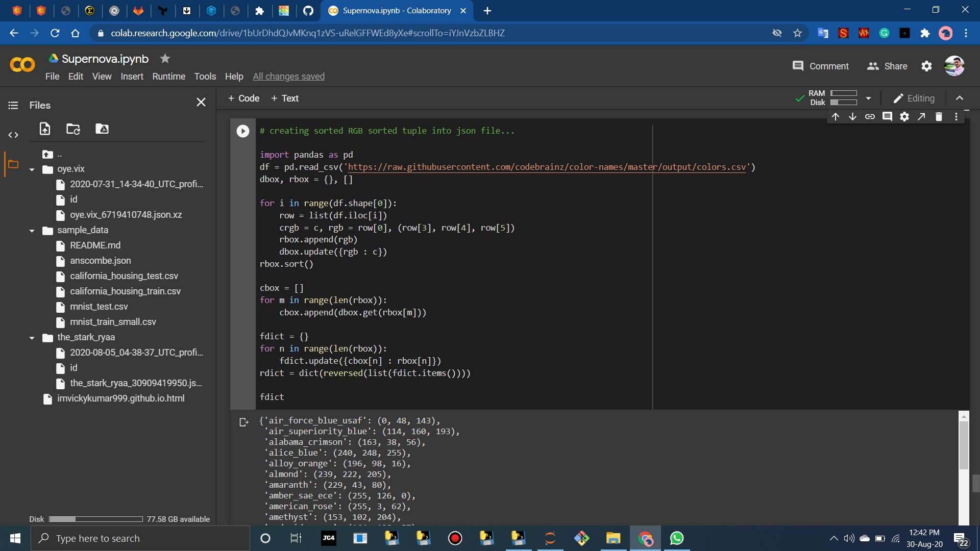Run the code cell with play button
This screenshot has height=551, width=980.
point(243,131)
